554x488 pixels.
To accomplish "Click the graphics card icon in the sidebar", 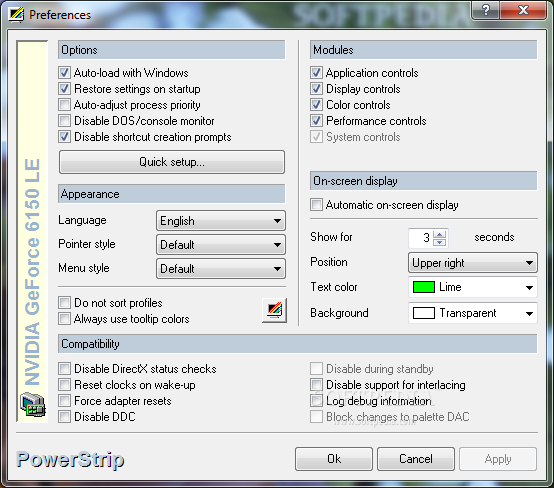I will click(33, 405).
